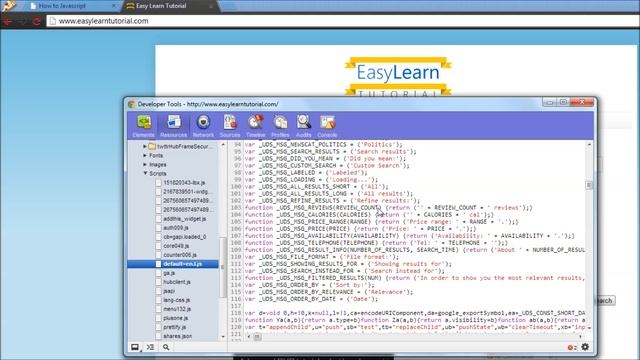Screen dimensions: 640x360
Task: Switch to the Audits panel
Action: point(303,126)
